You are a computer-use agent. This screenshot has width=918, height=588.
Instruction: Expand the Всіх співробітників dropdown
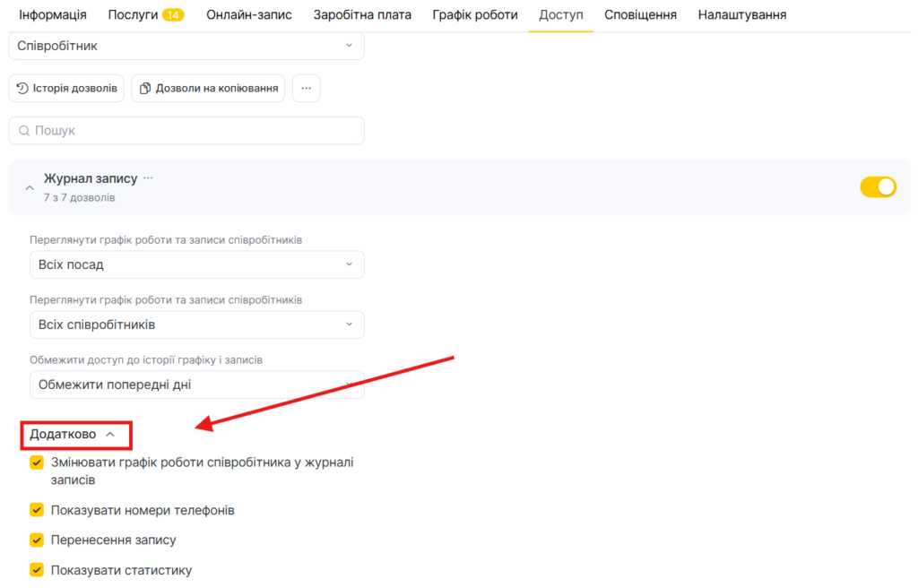(x=196, y=324)
